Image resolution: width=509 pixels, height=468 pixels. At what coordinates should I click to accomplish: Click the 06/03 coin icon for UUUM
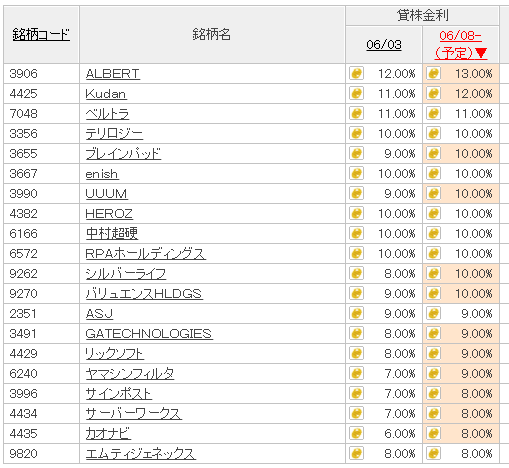click(x=356, y=193)
